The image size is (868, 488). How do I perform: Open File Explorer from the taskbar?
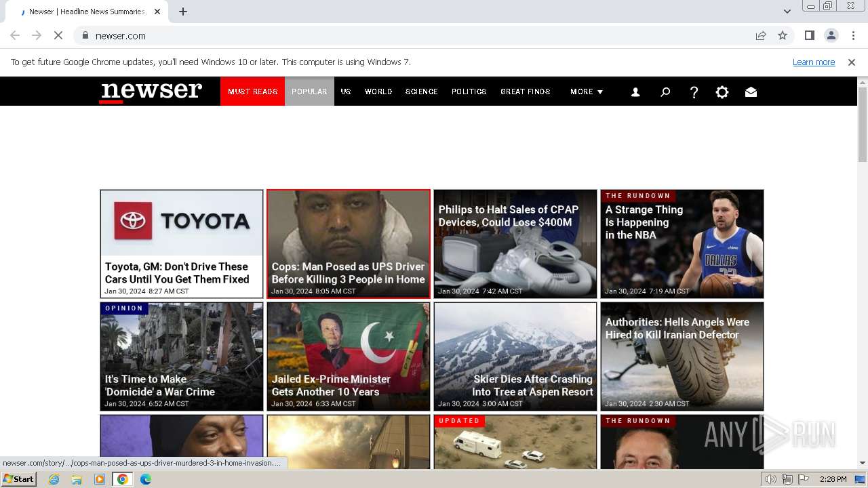tap(77, 479)
